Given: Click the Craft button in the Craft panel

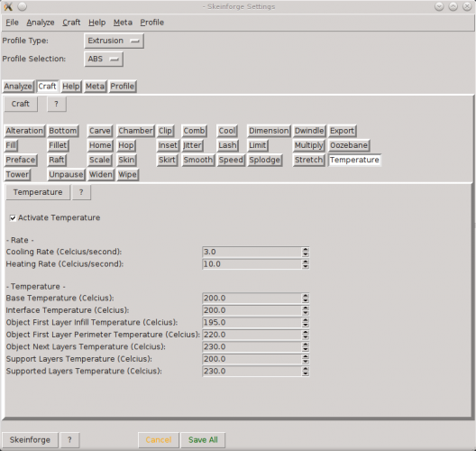Looking at the screenshot, I should pos(21,104).
